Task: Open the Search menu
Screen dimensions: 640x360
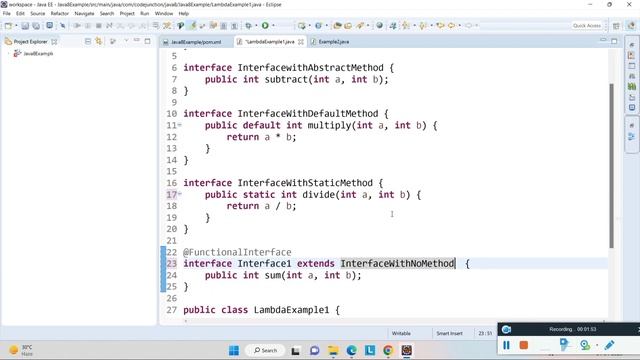Action: pos(107,13)
